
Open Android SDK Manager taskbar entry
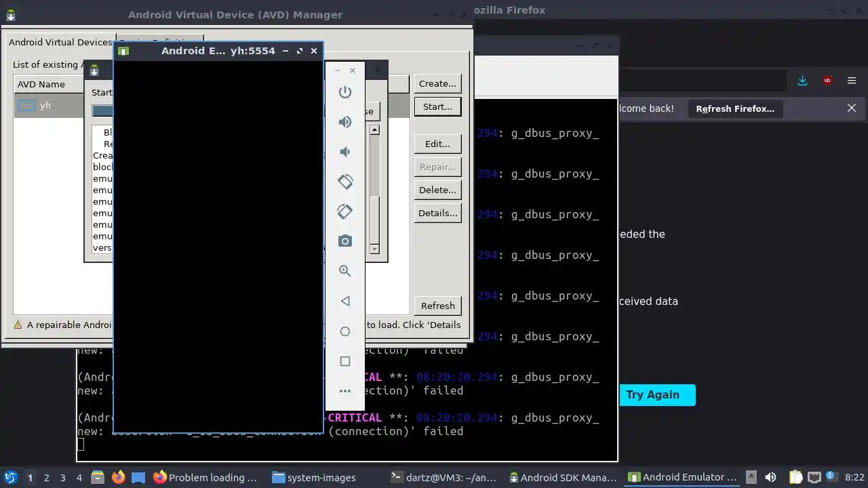tap(564, 477)
